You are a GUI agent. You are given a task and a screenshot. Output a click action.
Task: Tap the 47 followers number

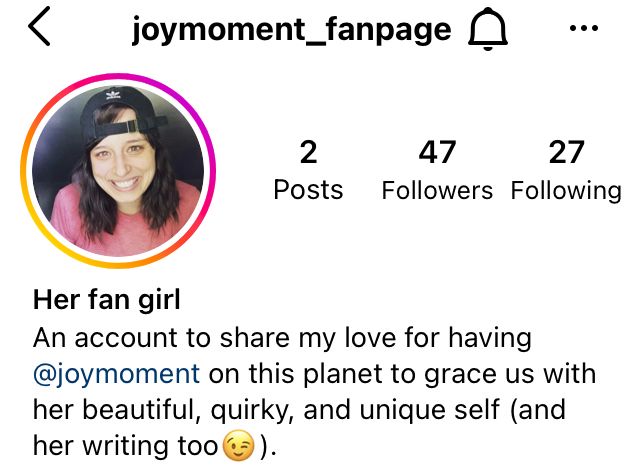[x=437, y=152]
